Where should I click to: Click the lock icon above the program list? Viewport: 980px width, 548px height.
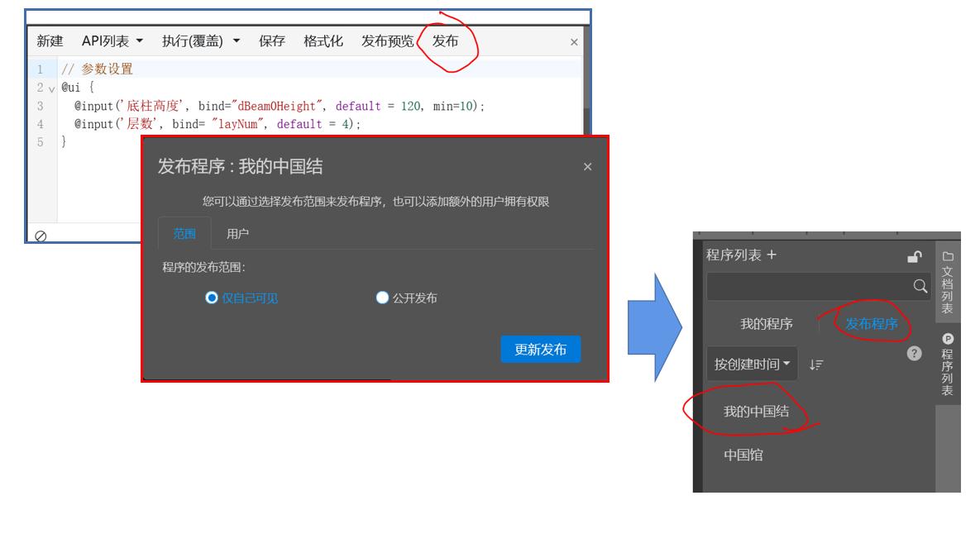915,257
